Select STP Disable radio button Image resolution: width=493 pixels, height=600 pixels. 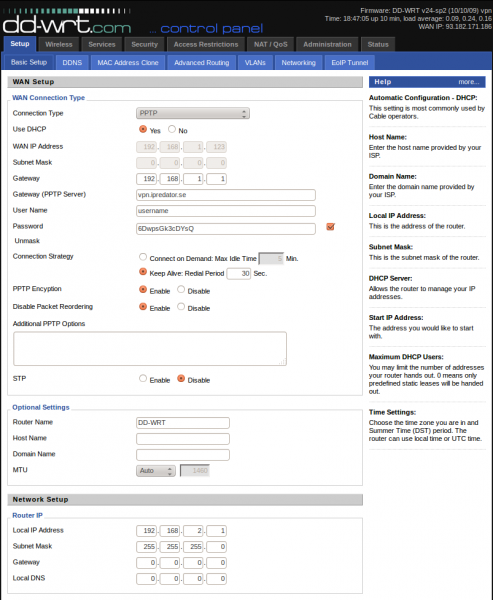point(181,378)
